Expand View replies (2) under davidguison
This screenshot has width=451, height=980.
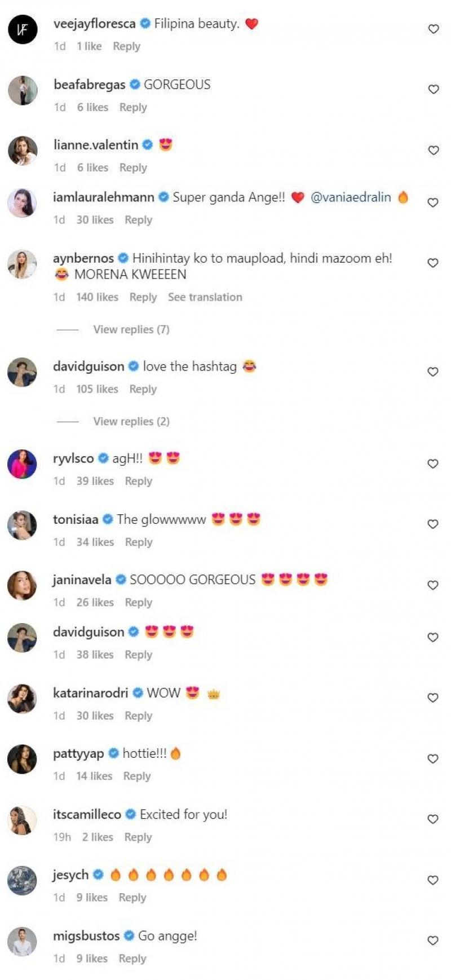(131, 421)
